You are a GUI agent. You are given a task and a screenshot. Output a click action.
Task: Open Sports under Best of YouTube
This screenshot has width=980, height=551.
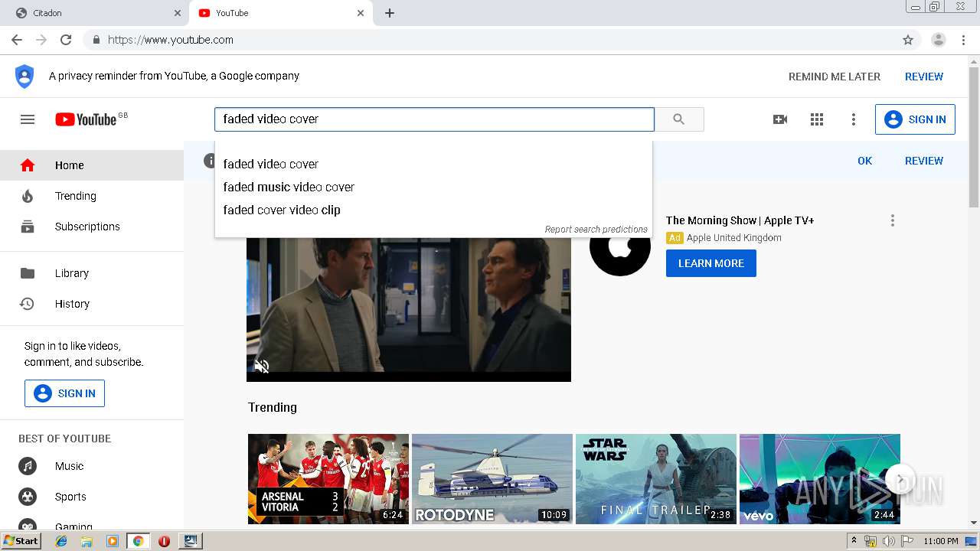[92, 497]
